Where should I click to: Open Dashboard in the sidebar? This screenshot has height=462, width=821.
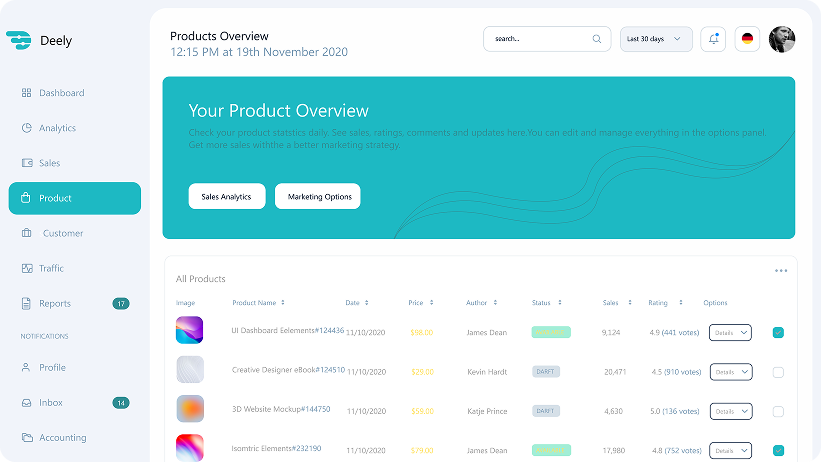(x=62, y=93)
